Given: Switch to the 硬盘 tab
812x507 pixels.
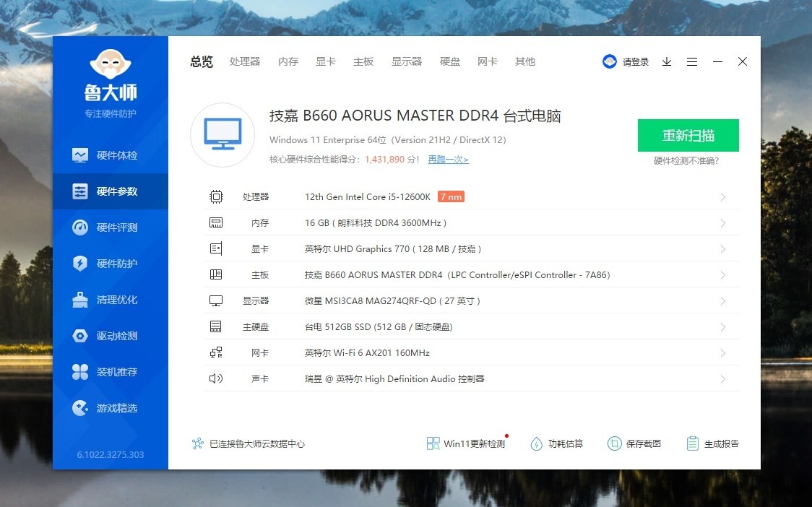Looking at the screenshot, I should coord(449,61).
